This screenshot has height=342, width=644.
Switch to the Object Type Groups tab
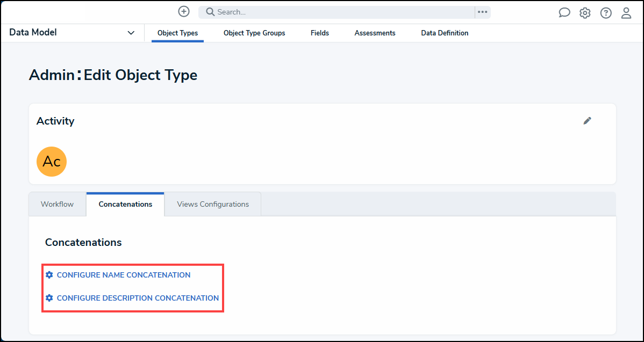pyautogui.click(x=254, y=33)
